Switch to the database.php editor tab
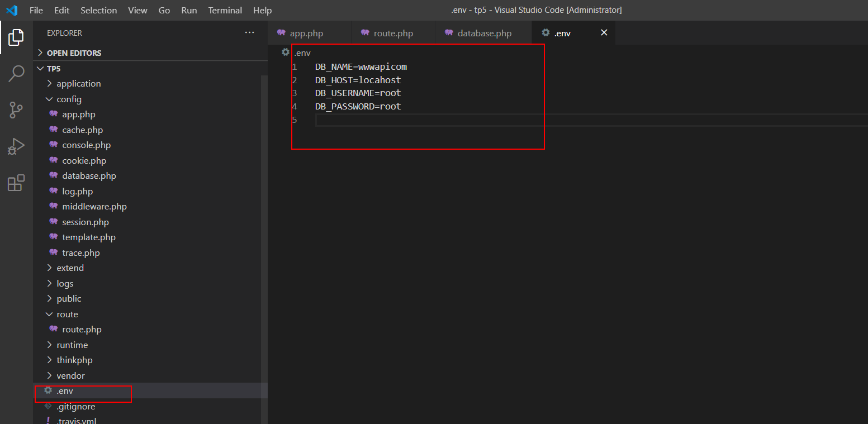868x424 pixels. point(483,33)
